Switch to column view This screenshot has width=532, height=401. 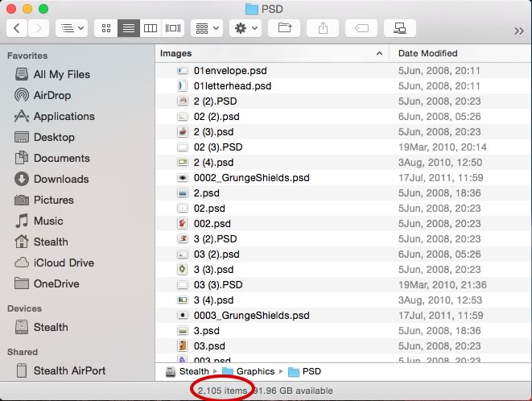(151, 28)
